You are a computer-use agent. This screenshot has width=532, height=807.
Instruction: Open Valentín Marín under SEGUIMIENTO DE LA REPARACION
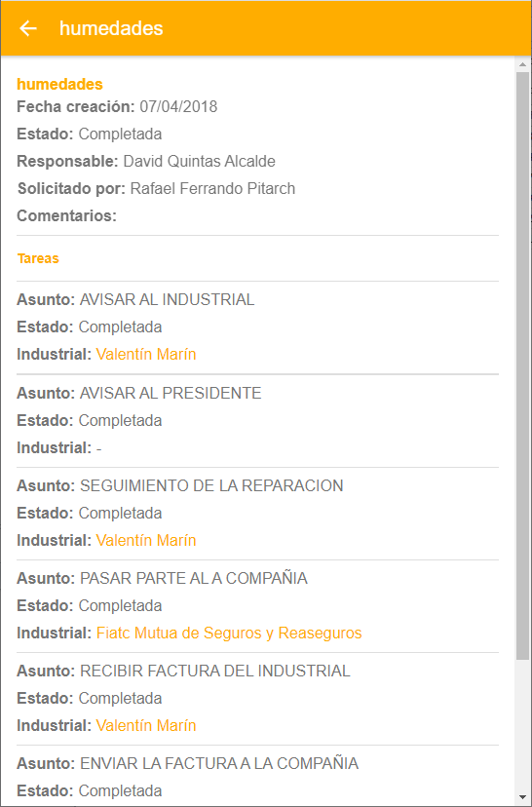pyautogui.click(x=146, y=540)
